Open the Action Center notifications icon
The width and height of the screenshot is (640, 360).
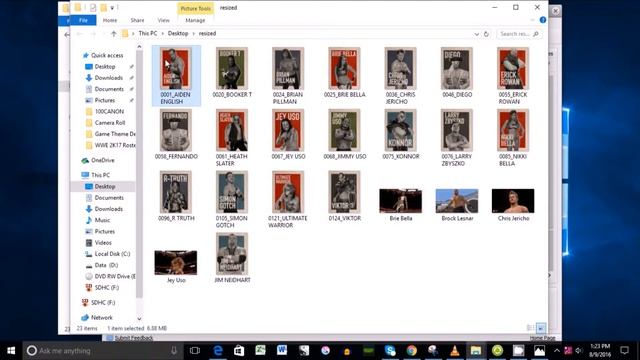tap(624, 350)
